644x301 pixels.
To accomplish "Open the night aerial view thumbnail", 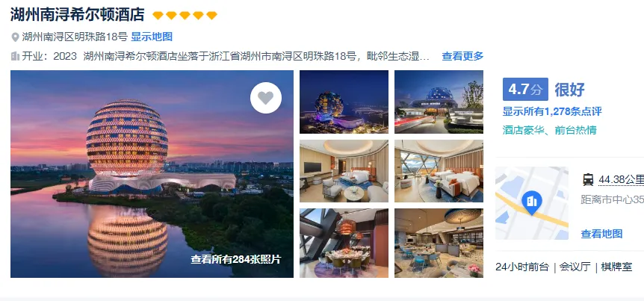I will click(x=344, y=102).
